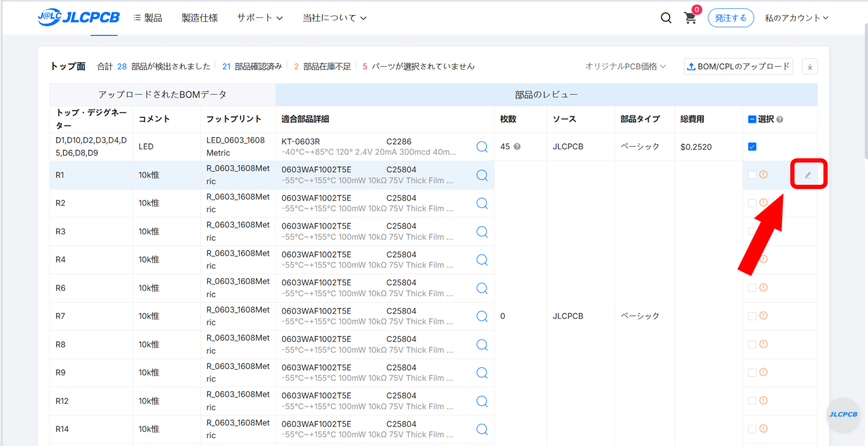
Task: Expand the 当社について dropdown menu
Action: (x=334, y=18)
